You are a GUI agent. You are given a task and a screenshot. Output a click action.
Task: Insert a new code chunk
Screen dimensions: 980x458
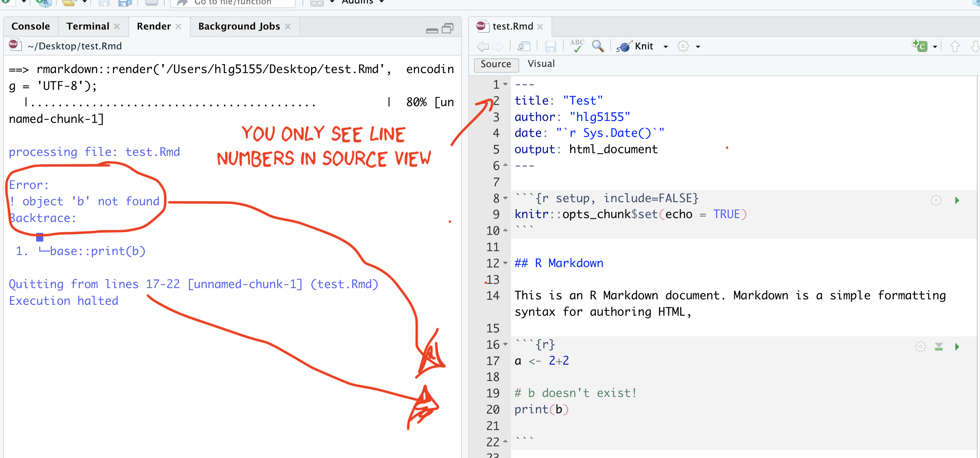pyautogui.click(x=920, y=46)
